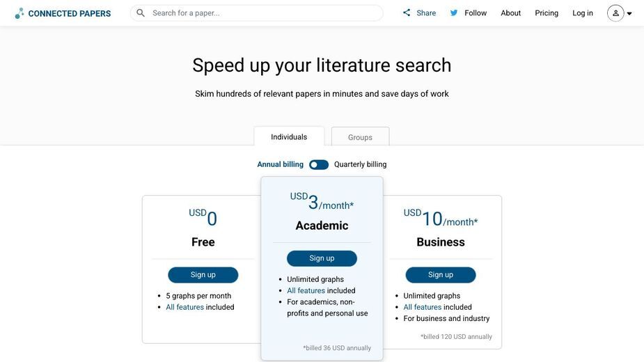
Task: Sign up for the Free plan
Action: [203, 275]
